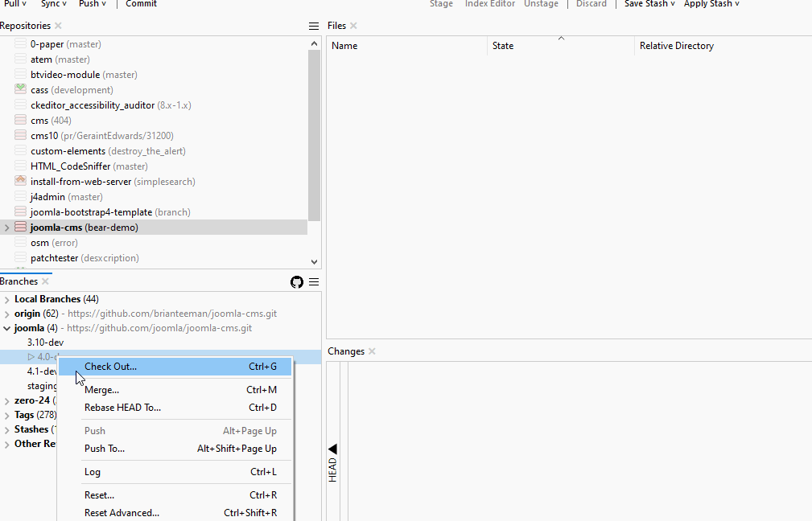
Task: Choose Merge... from context menu
Action: 175,390
